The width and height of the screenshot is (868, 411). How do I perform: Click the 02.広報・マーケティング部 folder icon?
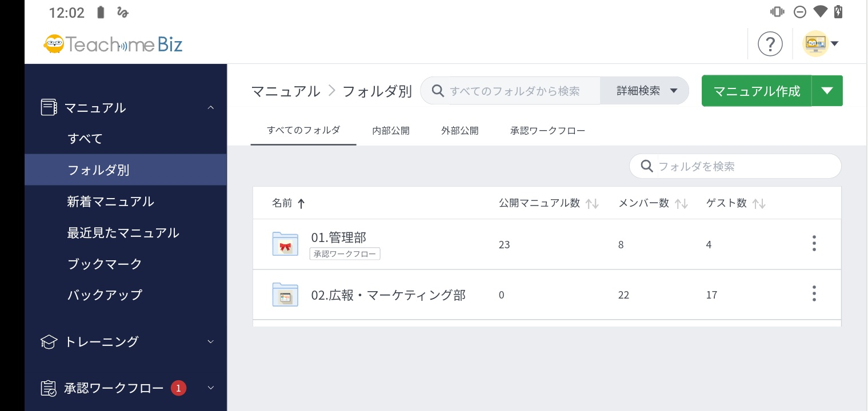[x=285, y=295]
